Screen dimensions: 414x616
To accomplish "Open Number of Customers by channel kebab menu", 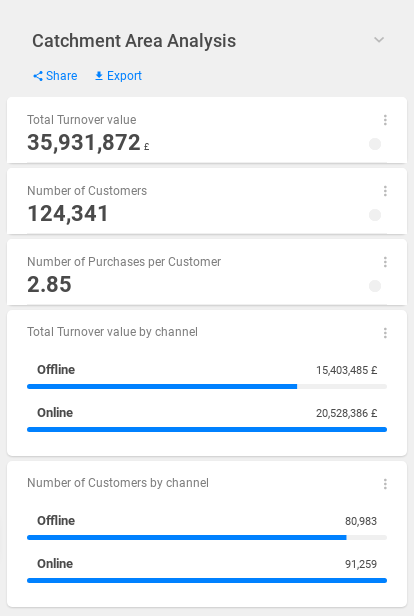I will 385,484.
